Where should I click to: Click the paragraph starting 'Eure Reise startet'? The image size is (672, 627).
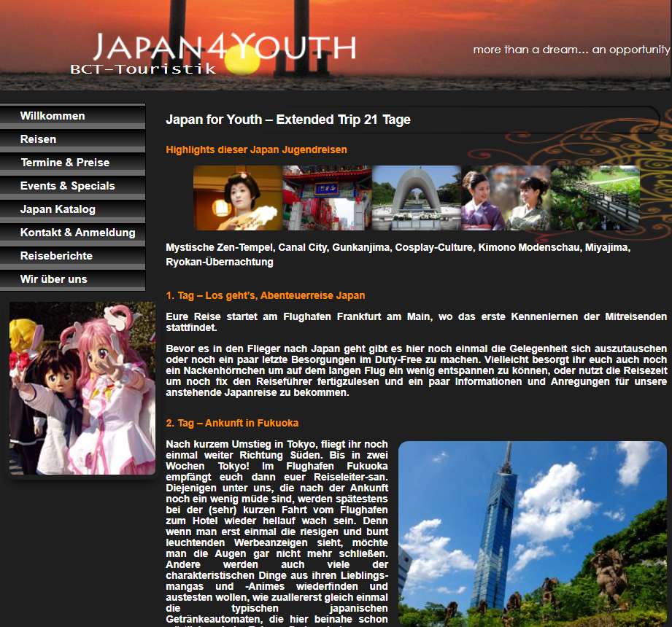(416, 322)
